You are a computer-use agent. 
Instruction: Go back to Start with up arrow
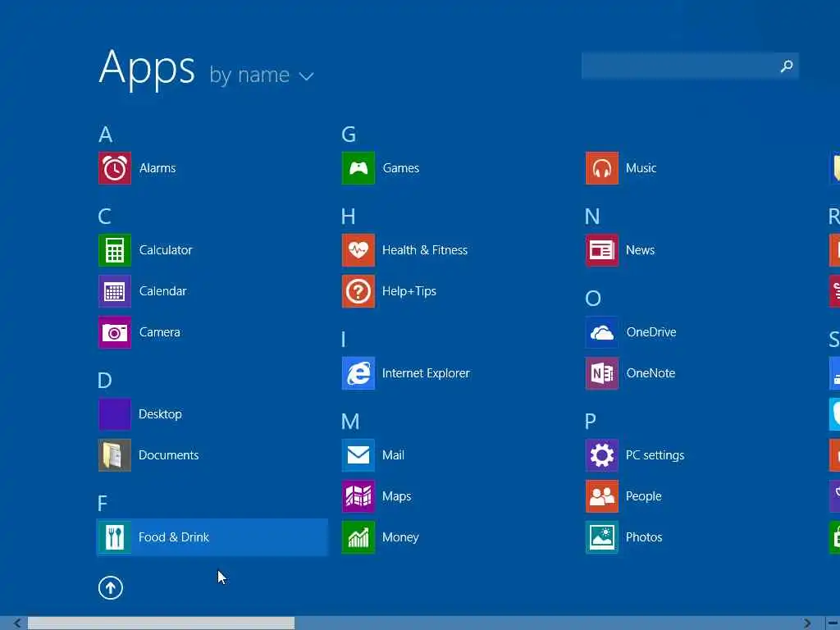111,587
